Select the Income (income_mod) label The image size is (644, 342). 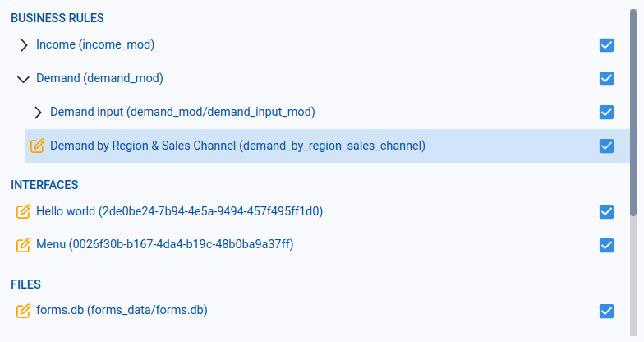pos(95,45)
